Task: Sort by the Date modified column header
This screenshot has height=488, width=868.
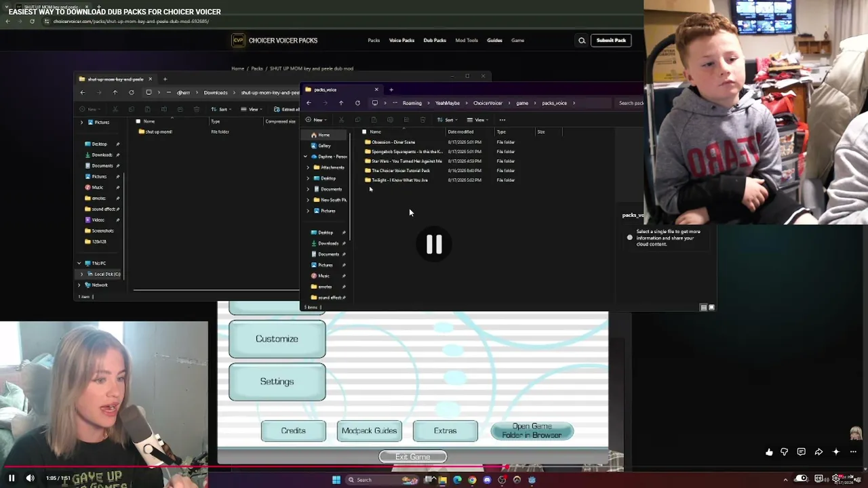Action: coord(460,131)
